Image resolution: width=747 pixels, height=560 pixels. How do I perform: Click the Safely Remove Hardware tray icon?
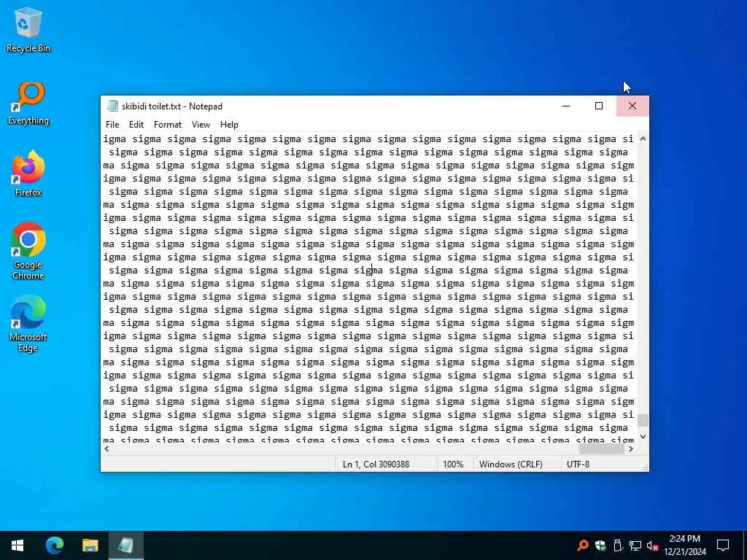(x=617, y=545)
